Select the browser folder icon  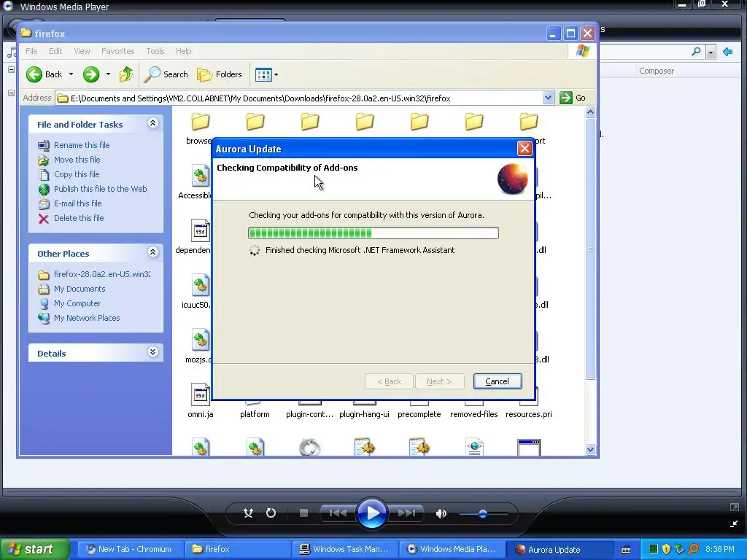[200, 122]
